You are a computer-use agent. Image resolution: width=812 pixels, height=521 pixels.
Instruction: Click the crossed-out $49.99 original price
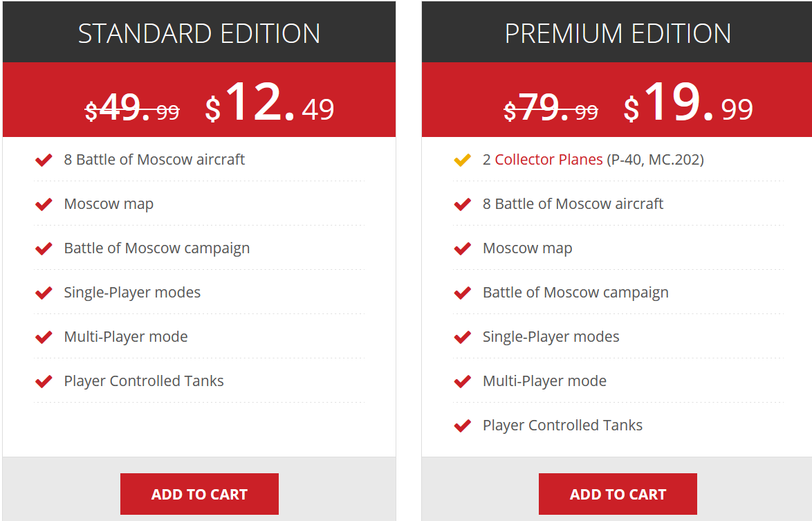click(132, 109)
